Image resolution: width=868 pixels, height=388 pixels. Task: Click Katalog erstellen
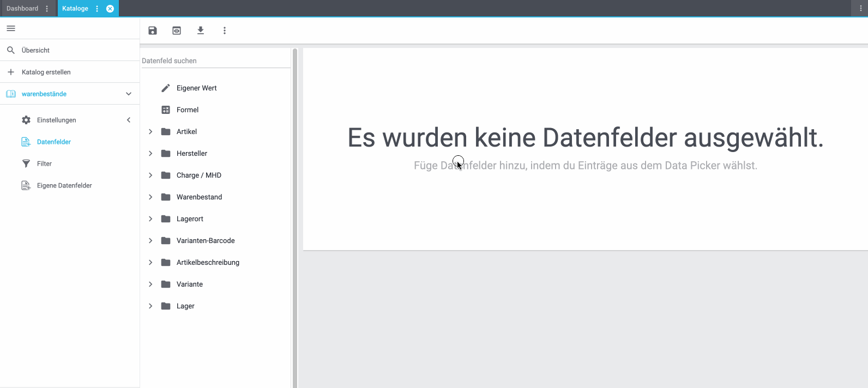coord(46,72)
